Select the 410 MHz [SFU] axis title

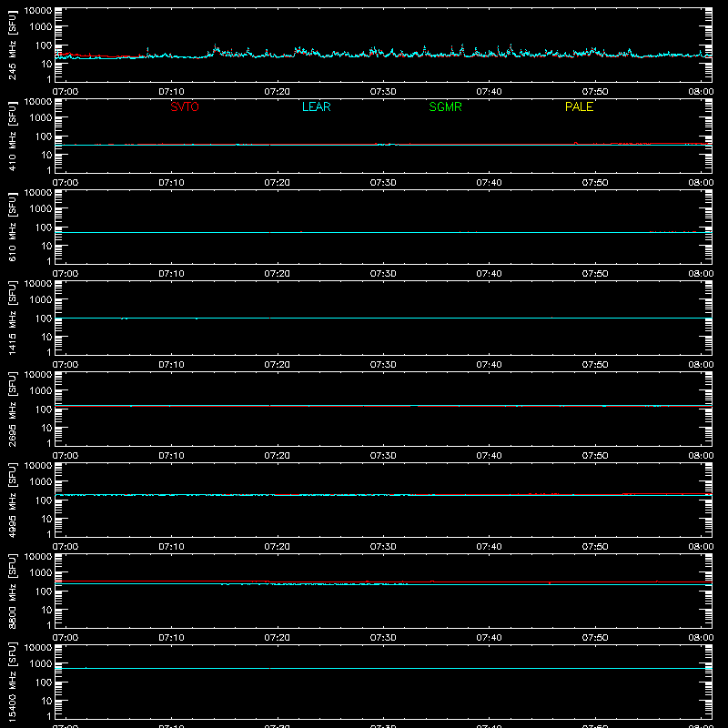click(x=13, y=136)
